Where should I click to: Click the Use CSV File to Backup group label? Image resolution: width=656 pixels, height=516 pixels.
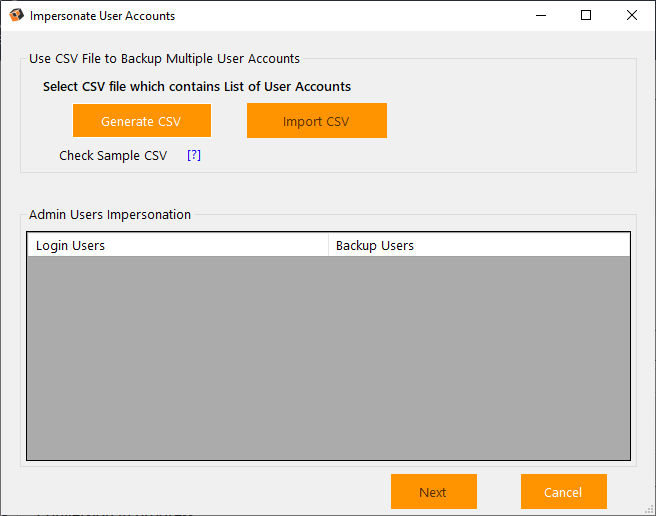(x=164, y=59)
